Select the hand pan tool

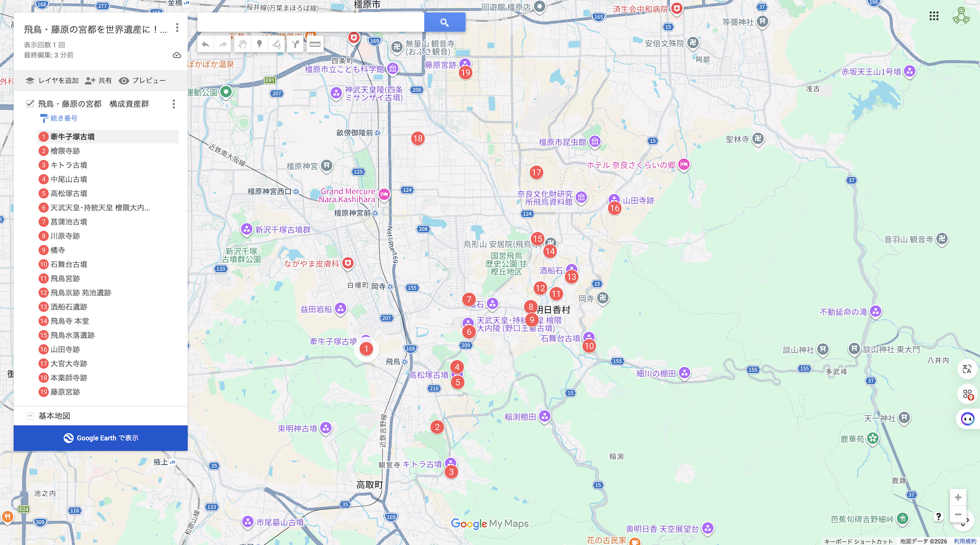point(242,44)
